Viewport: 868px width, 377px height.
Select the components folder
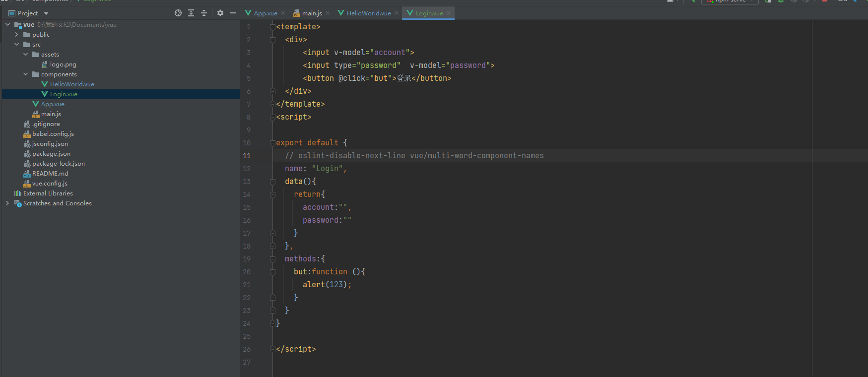59,74
